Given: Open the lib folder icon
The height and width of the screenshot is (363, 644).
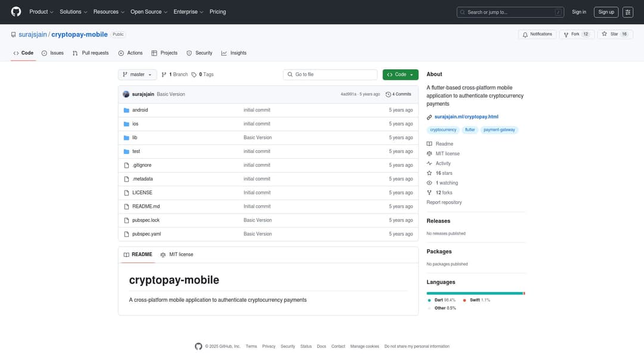Looking at the screenshot, I should pyautogui.click(x=126, y=138).
